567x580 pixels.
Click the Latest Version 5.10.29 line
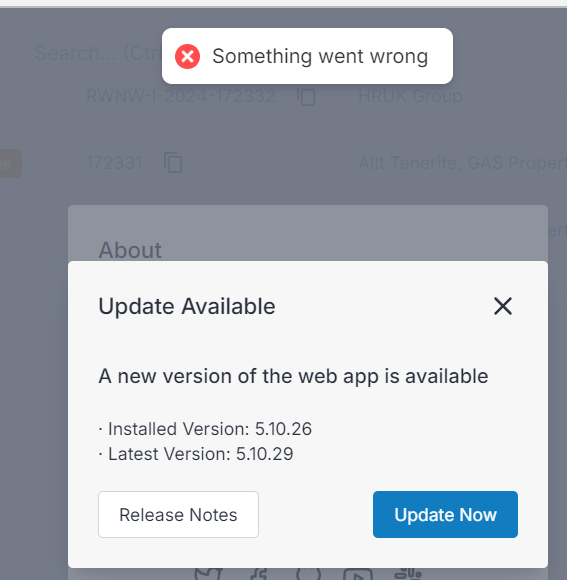196,454
